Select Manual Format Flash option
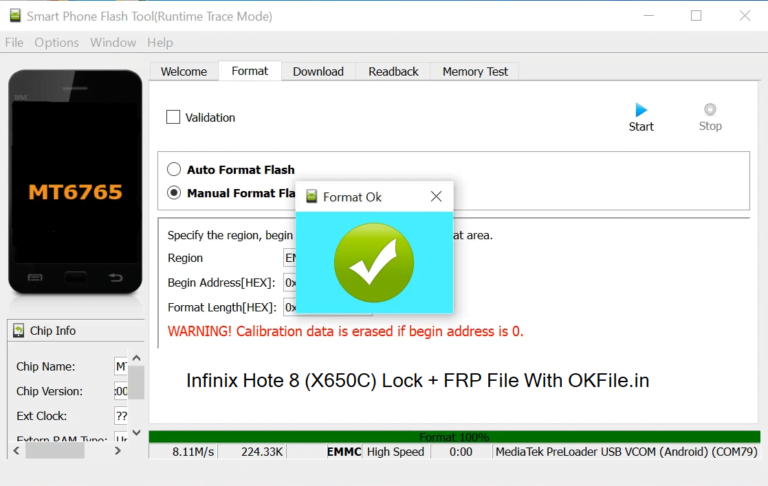Image resolution: width=768 pixels, height=486 pixels. (174, 193)
